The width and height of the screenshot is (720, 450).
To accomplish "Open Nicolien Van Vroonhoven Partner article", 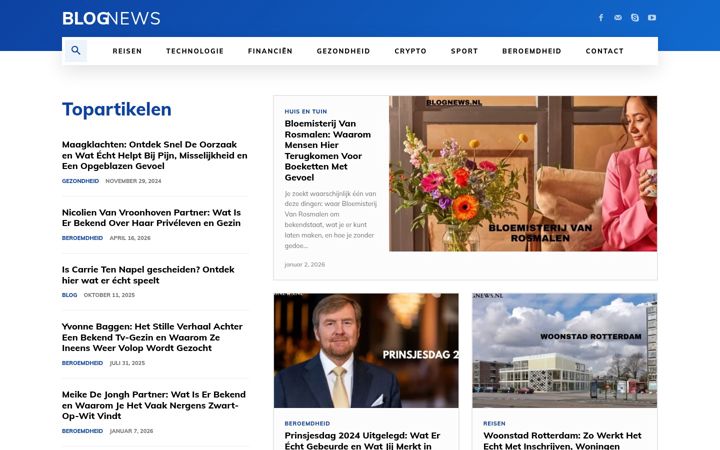I will tap(152, 218).
